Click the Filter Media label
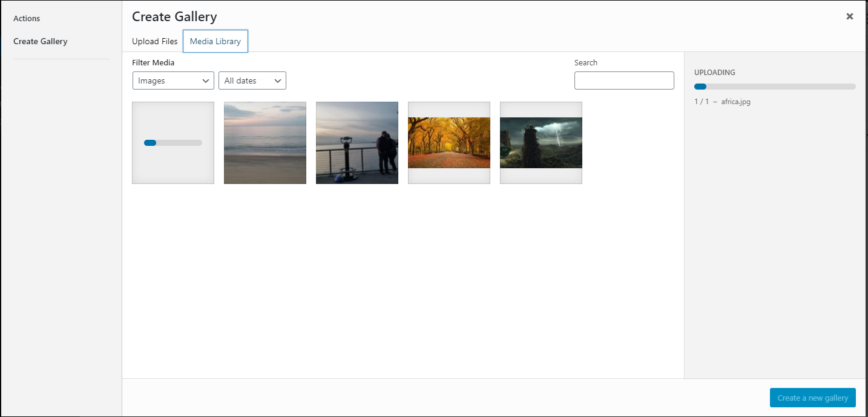The height and width of the screenshot is (417, 868). 153,62
